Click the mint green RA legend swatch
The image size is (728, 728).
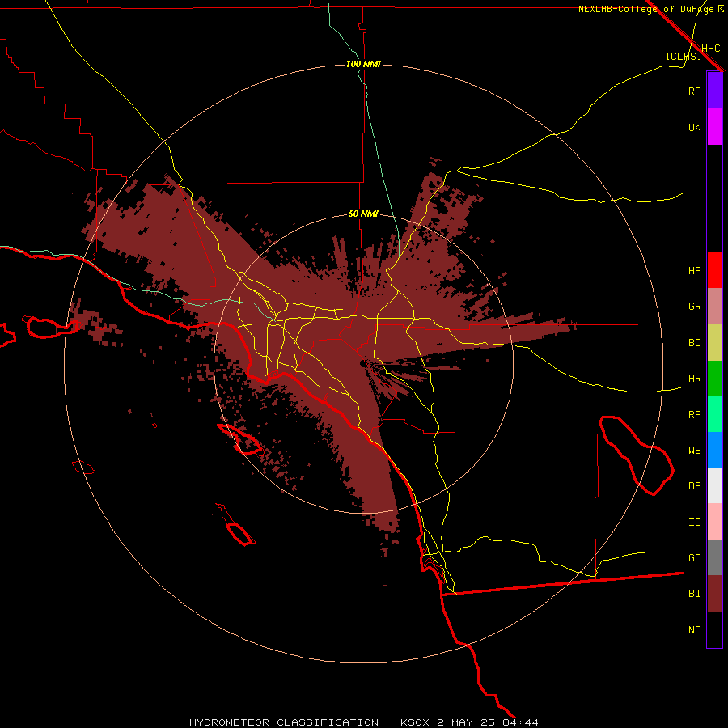[x=714, y=414]
